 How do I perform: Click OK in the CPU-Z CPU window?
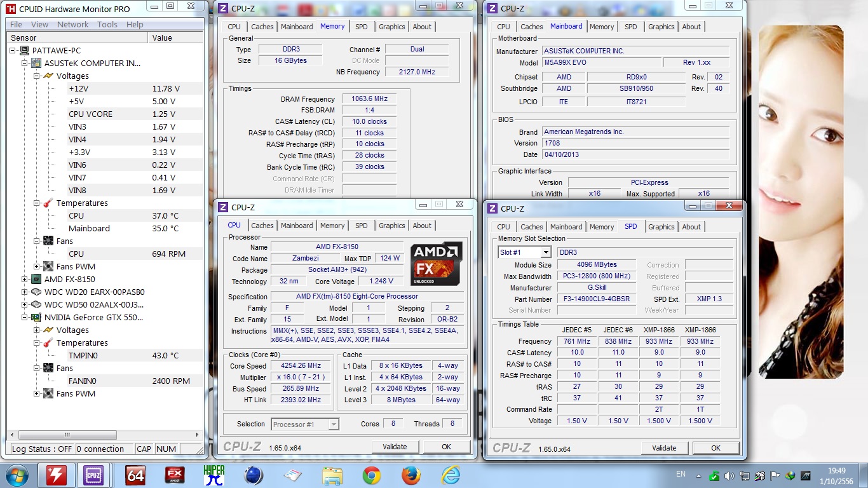pyautogui.click(x=447, y=447)
